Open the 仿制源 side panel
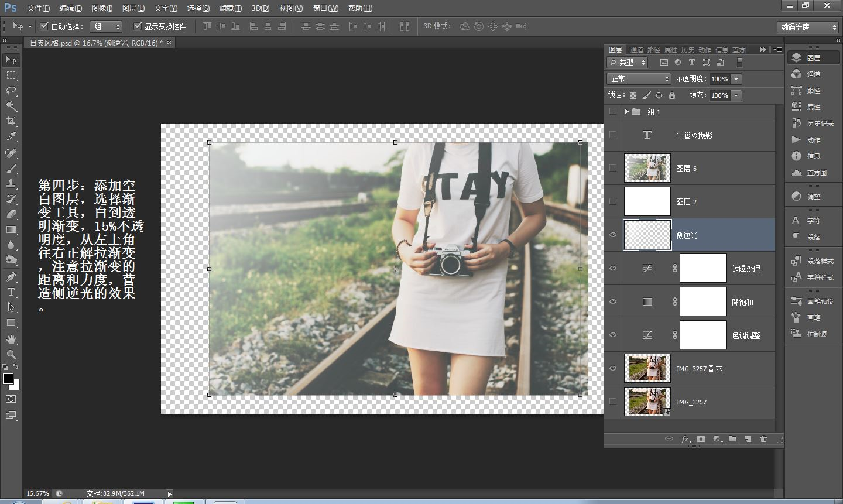Image resolution: width=843 pixels, height=504 pixels. [814, 334]
